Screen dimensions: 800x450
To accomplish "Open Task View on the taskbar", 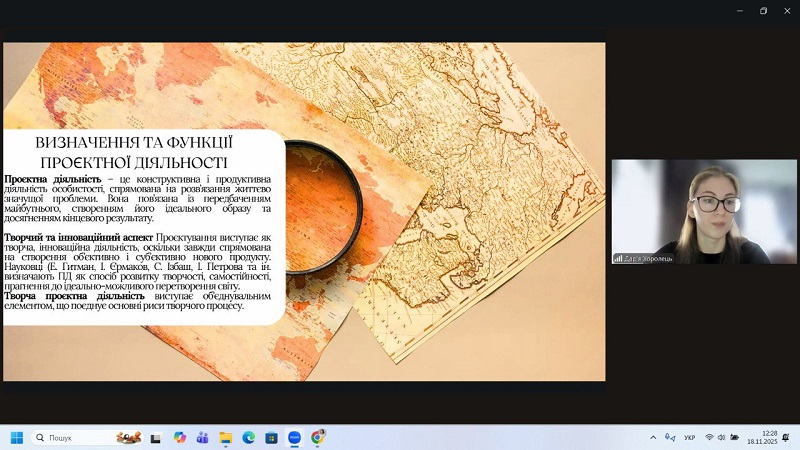I will point(156,437).
